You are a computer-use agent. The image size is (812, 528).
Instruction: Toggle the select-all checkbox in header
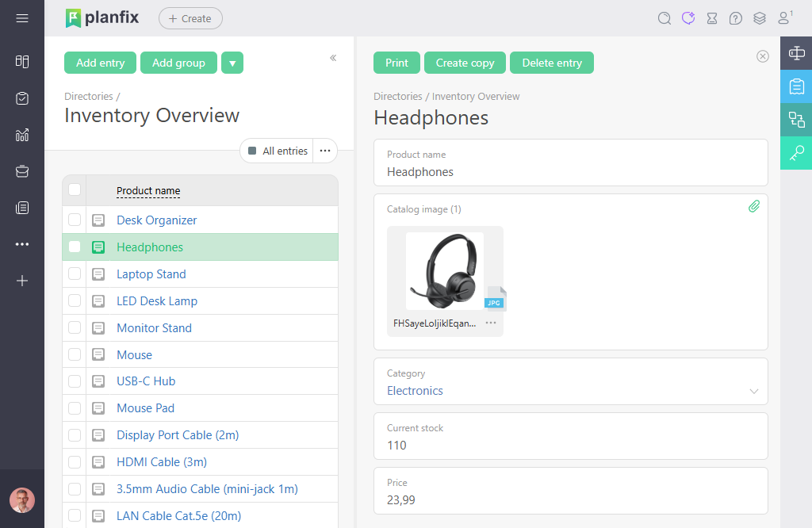[x=75, y=189]
